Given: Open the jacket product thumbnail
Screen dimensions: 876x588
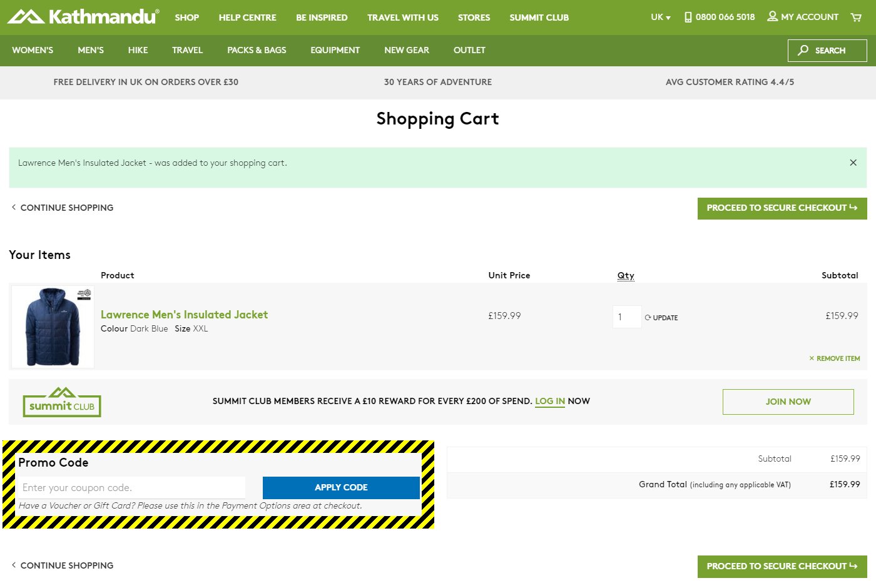Looking at the screenshot, I should [x=53, y=327].
